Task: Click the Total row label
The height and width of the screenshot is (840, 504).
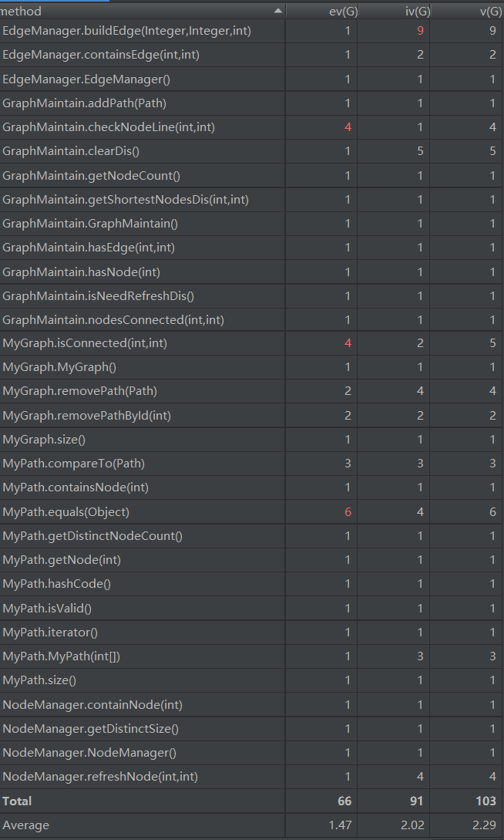Action: pos(17,801)
